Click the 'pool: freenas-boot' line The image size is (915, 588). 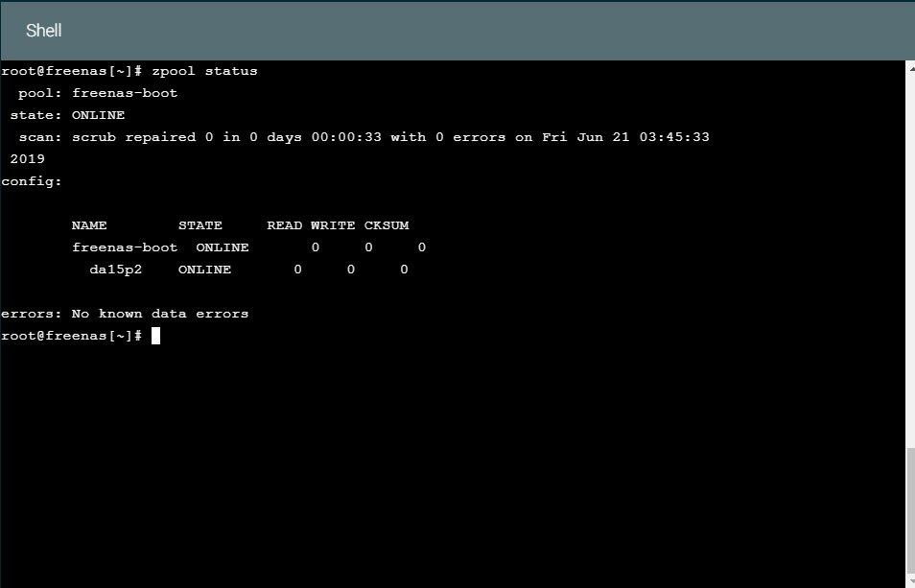coord(98,93)
